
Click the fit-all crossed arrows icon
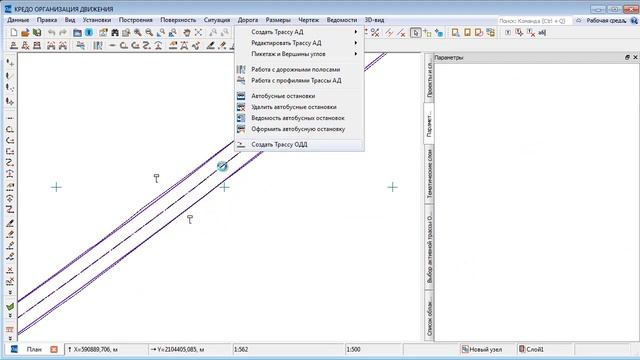[x=198, y=33]
